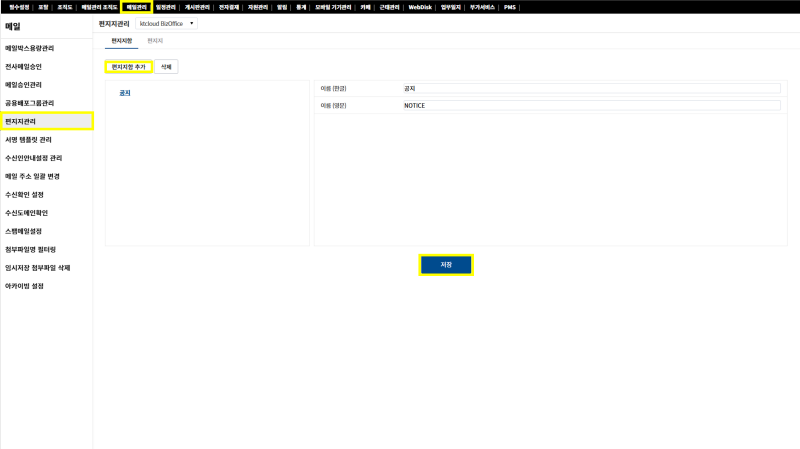Viewport: 800px width, 449px height.
Task: Click the 편지지형 추가 button
Action: coord(128,67)
